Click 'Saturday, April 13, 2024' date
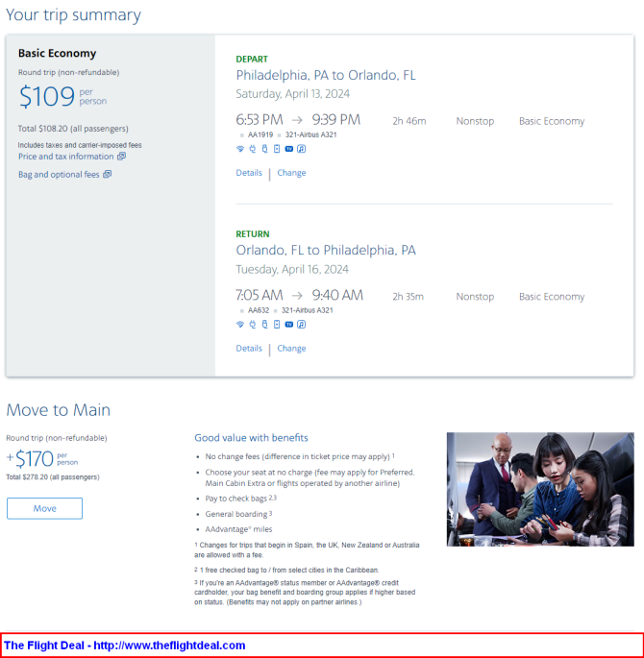 pyautogui.click(x=292, y=93)
